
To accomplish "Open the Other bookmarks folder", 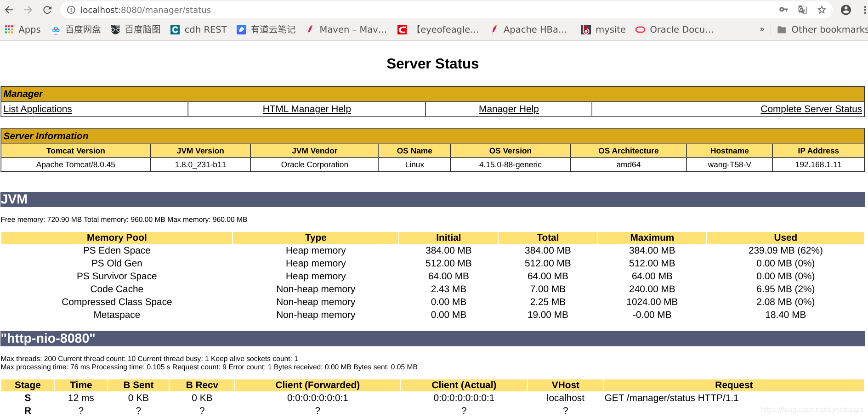I will 822,29.
